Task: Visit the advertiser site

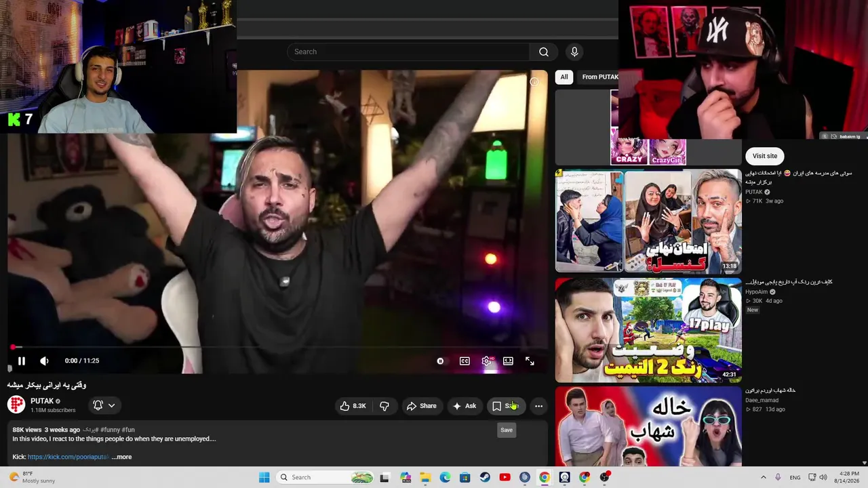Action: point(765,156)
